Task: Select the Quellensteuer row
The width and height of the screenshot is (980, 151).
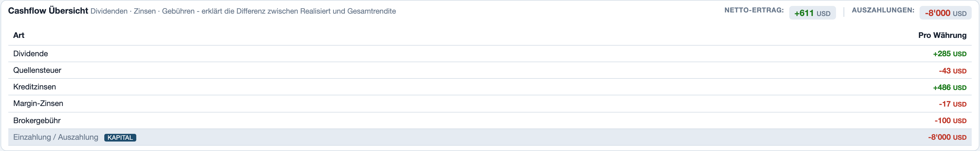Action: (490, 70)
